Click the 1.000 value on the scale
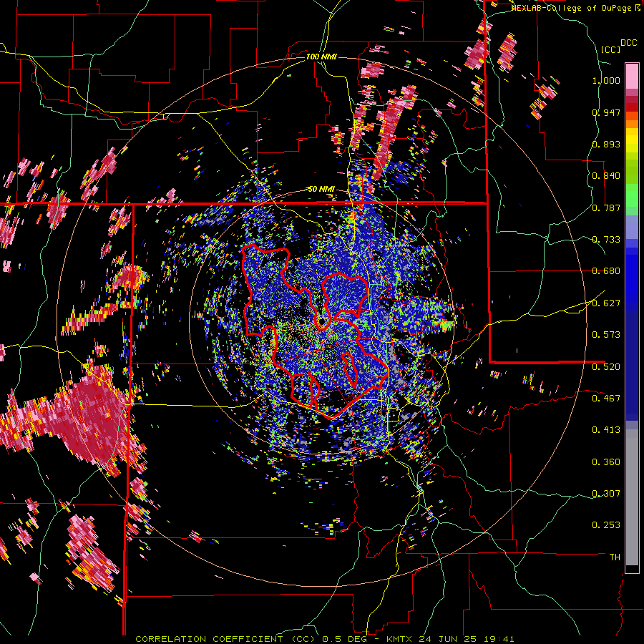The height and width of the screenshot is (644, 644). point(606,80)
